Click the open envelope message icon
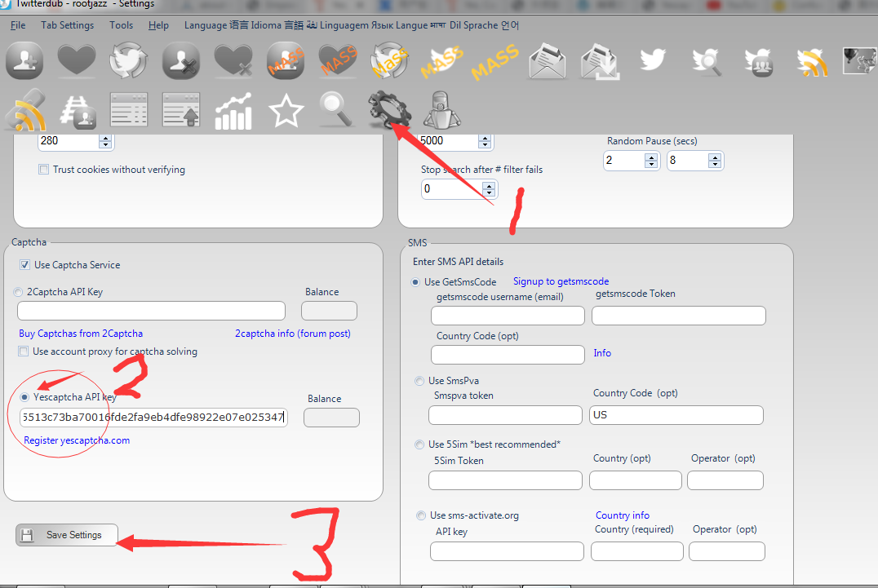Image resolution: width=878 pixels, height=588 pixels. [547, 61]
